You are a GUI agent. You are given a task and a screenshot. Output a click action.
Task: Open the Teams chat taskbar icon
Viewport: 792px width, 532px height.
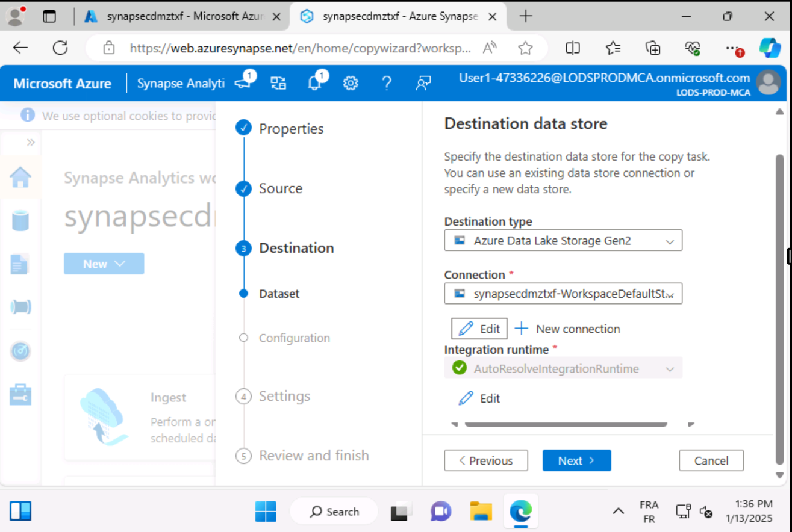coord(441,512)
